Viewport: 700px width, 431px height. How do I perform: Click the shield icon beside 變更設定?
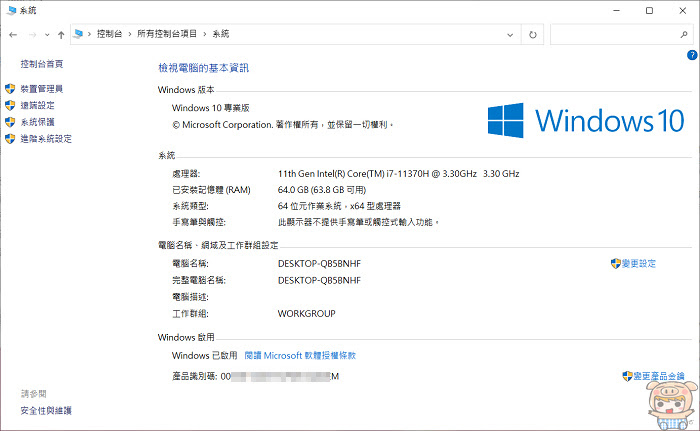click(x=616, y=264)
